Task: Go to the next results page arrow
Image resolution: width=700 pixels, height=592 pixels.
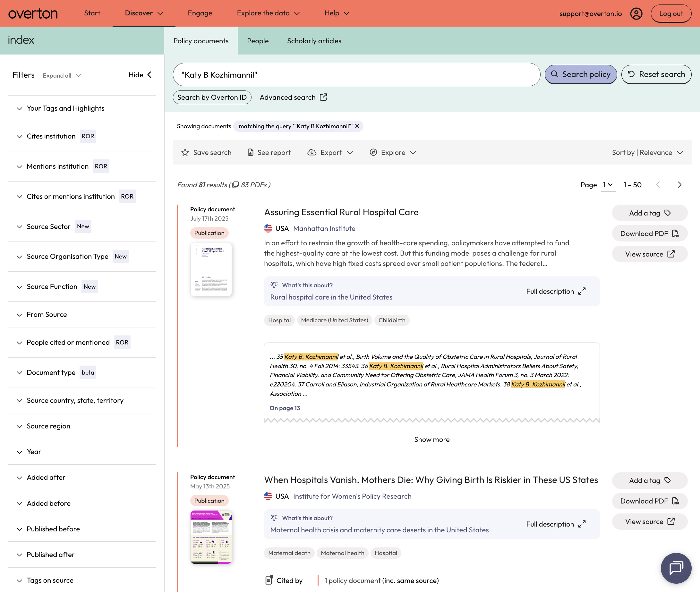Action: pos(679,185)
